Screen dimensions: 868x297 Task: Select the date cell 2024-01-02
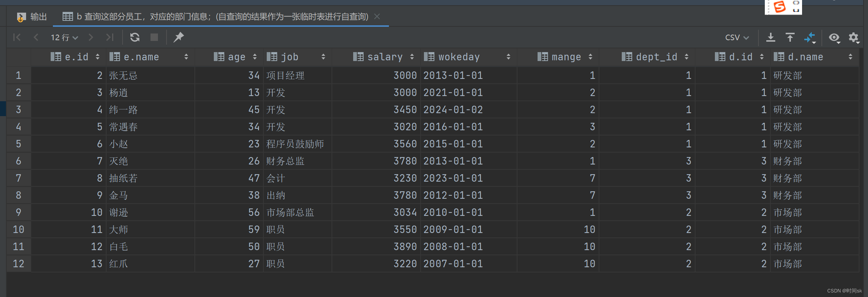click(x=469, y=110)
